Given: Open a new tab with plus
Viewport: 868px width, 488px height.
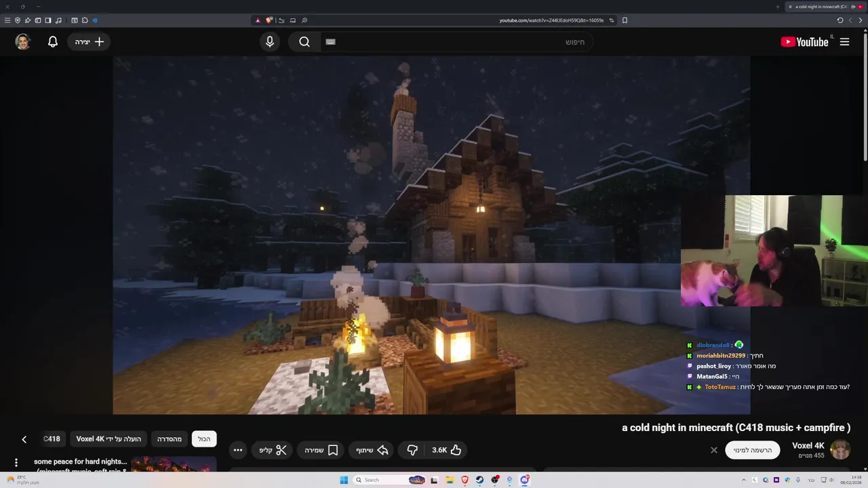Looking at the screenshot, I should coord(778,7).
